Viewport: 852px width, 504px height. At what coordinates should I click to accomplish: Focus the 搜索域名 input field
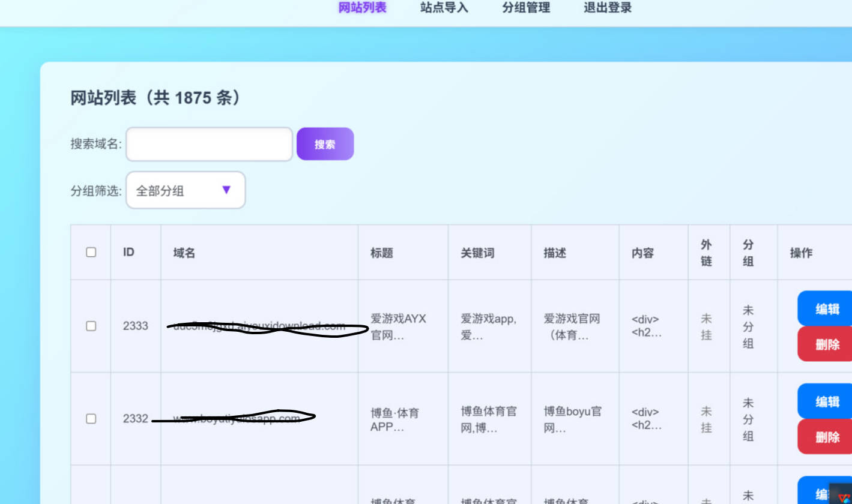[209, 144]
